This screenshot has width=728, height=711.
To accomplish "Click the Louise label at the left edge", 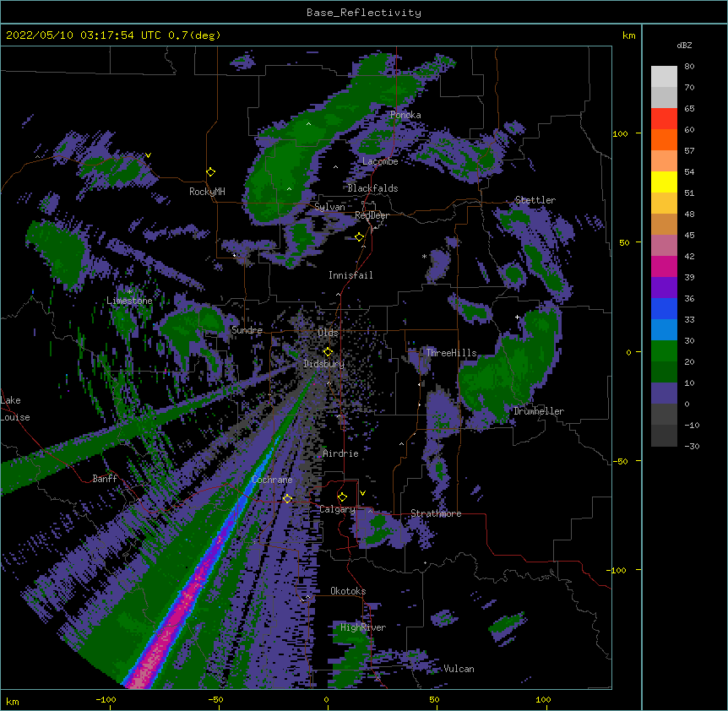I will (15, 417).
